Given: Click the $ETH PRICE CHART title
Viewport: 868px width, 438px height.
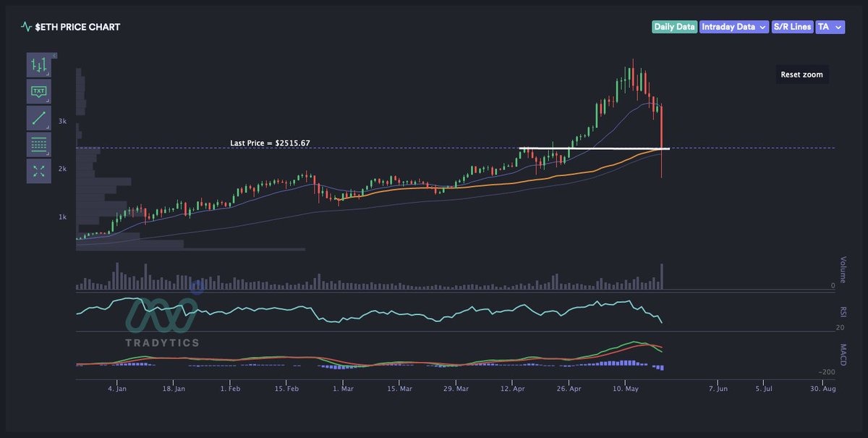Looking at the screenshot, I should 77,27.
